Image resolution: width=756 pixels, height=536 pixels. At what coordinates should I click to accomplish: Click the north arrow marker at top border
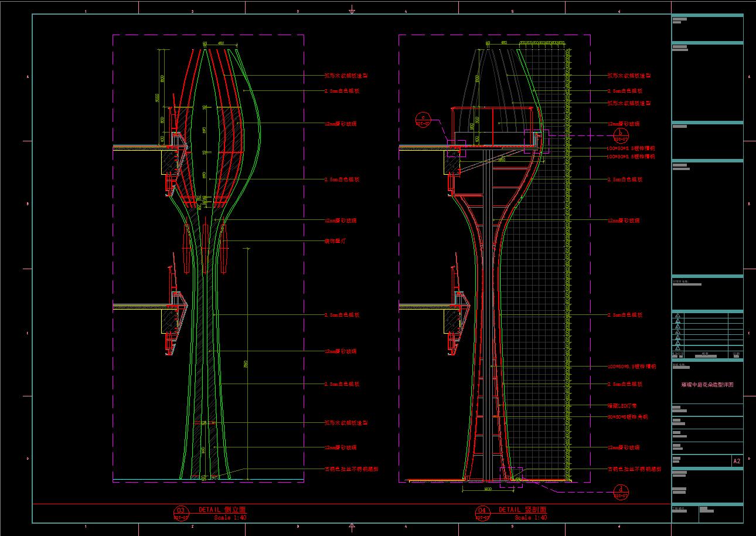point(352,10)
